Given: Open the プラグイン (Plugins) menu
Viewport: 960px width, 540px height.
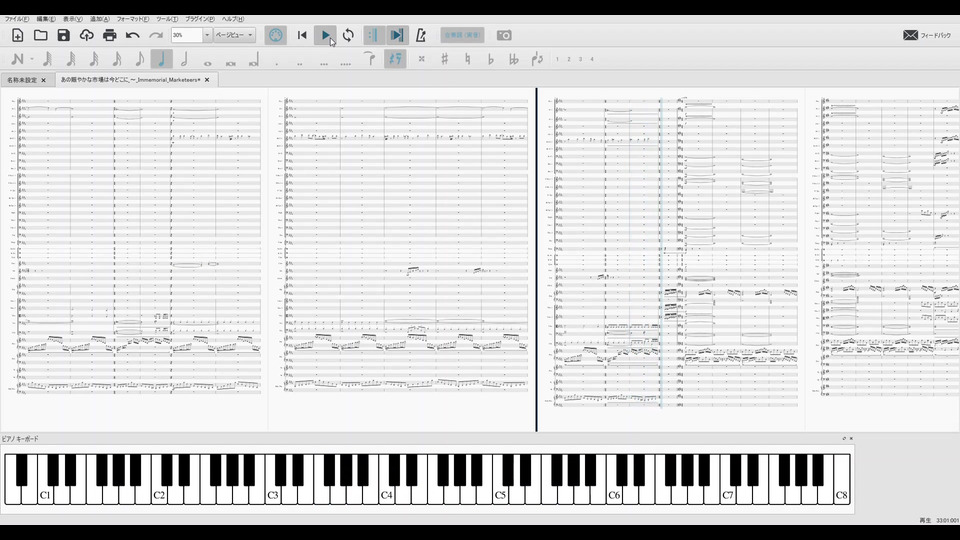Looking at the screenshot, I should pos(200,19).
